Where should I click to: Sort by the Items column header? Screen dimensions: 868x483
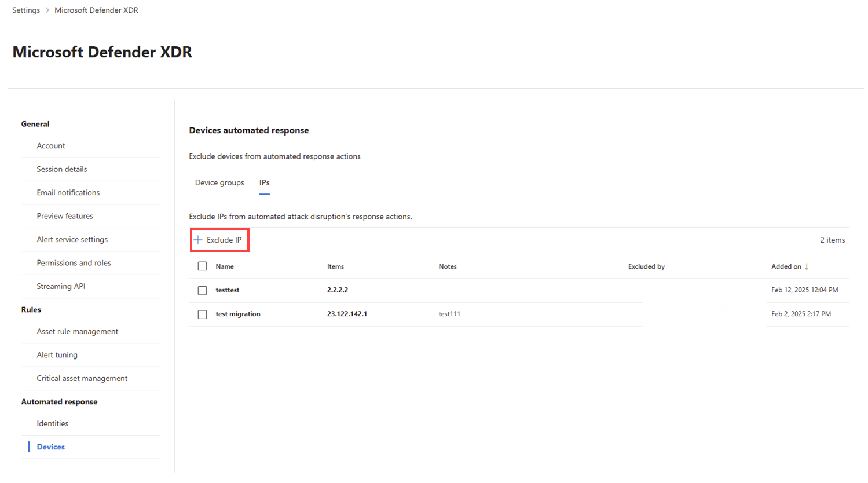pos(335,266)
